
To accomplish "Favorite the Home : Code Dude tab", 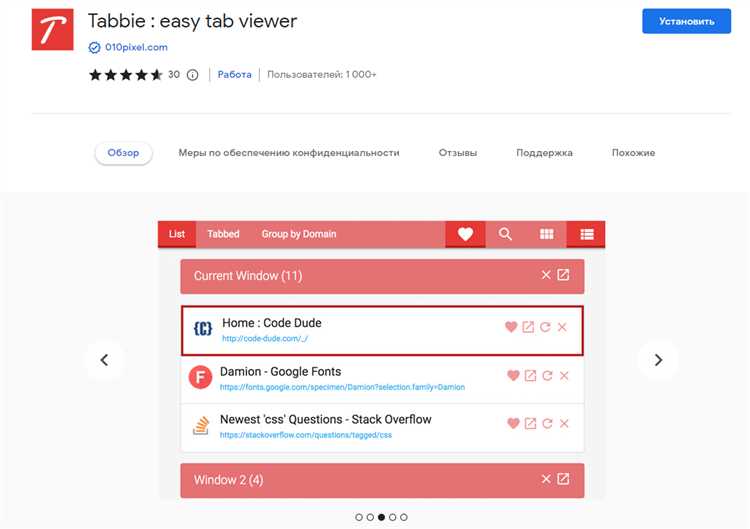I will [511, 327].
